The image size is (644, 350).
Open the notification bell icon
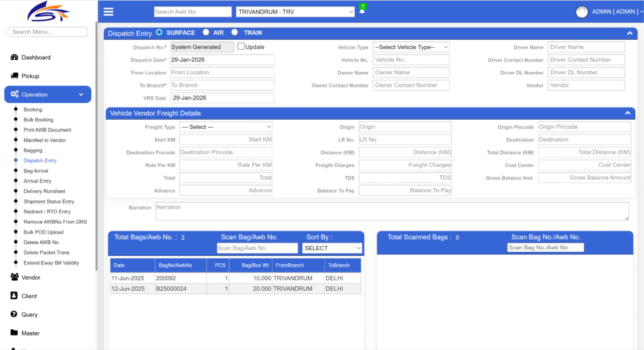(x=362, y=11)
